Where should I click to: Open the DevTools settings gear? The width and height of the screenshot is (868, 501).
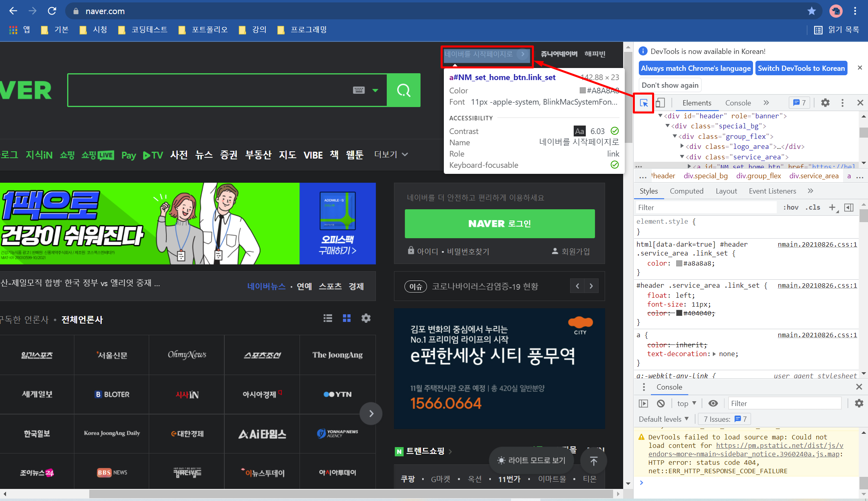tap(825, 103)
